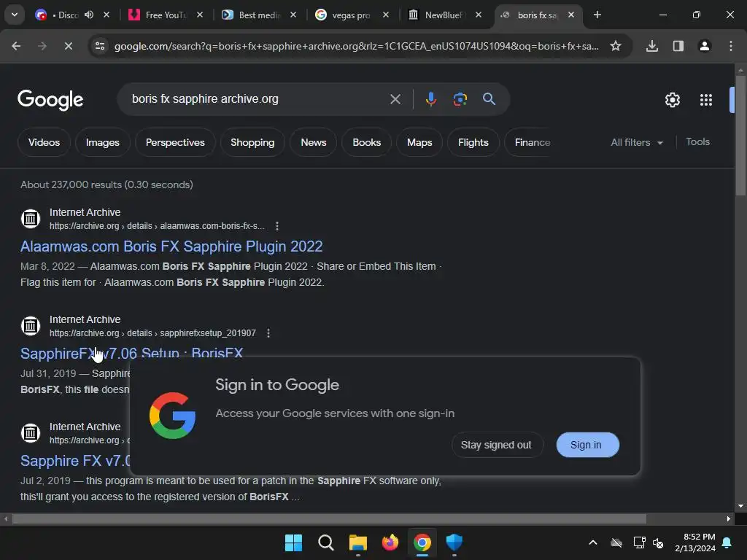Switch to the vegas pro tab
Viewport: 747px width, 560px height.
[x=350, y=15]
